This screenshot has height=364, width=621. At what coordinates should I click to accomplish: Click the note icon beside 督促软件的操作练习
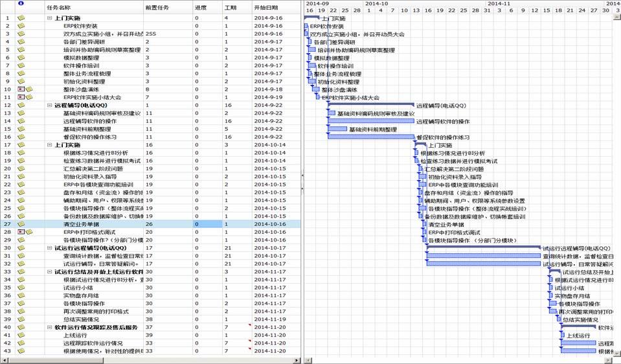[21, 137]
